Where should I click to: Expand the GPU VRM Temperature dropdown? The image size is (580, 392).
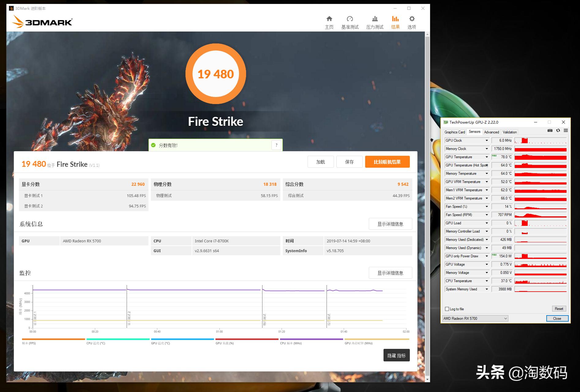487,182
